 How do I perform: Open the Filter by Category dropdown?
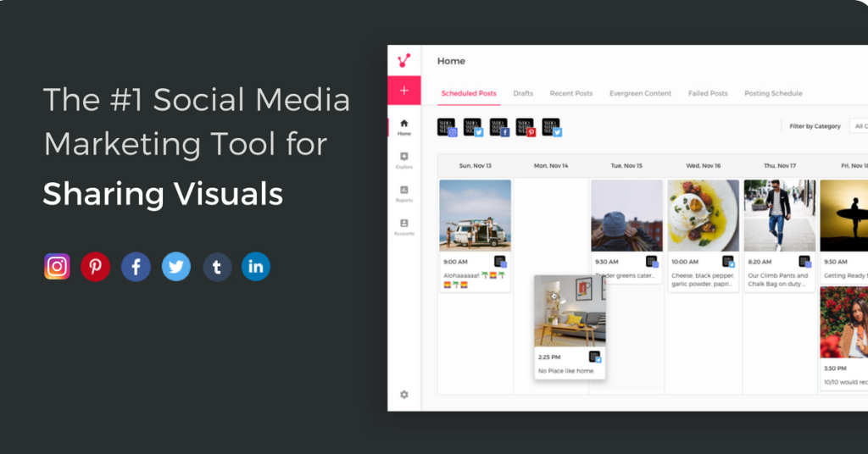859,126
